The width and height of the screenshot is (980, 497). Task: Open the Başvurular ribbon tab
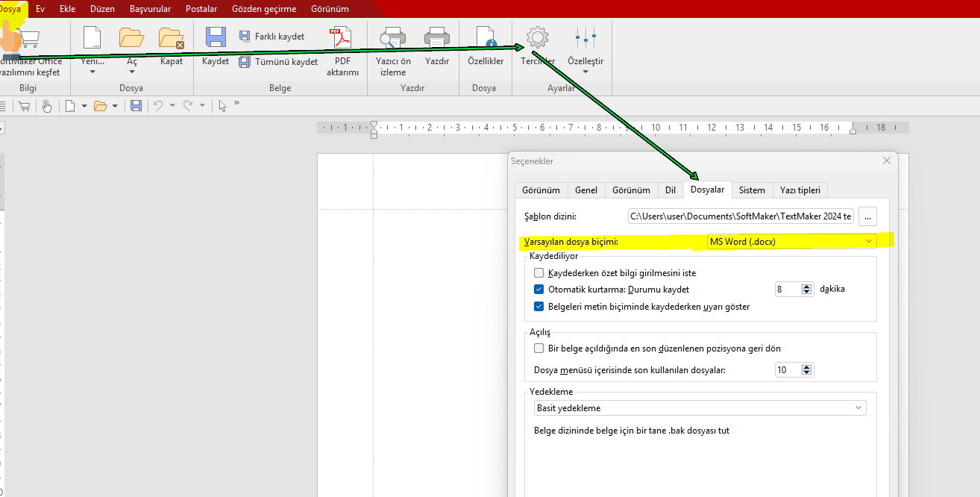(150, 9)
